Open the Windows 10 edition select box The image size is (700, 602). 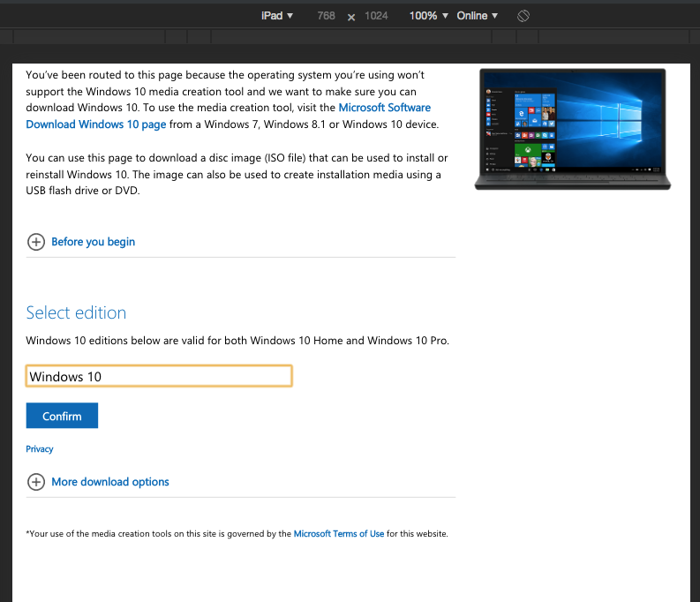(159, 376)
